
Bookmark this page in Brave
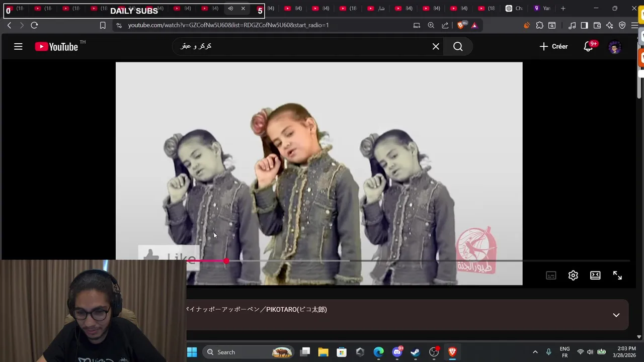103,25
